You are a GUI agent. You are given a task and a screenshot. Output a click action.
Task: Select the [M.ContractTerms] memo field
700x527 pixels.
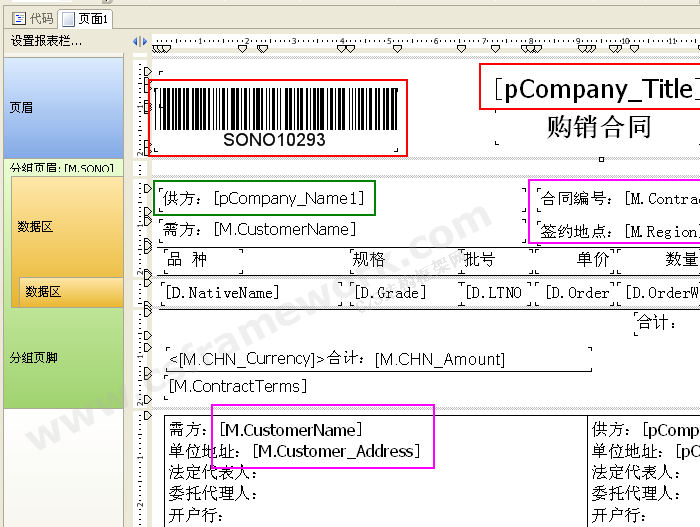coord(238,386)
